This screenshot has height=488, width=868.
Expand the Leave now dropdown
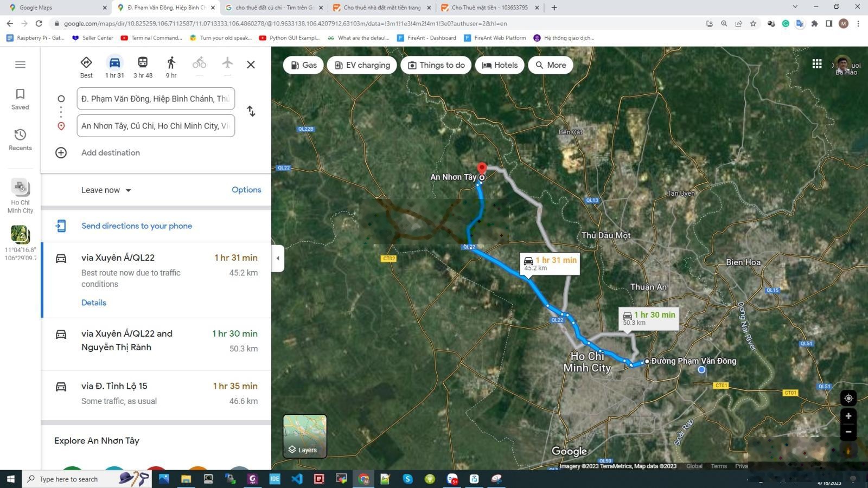point(106,190)
